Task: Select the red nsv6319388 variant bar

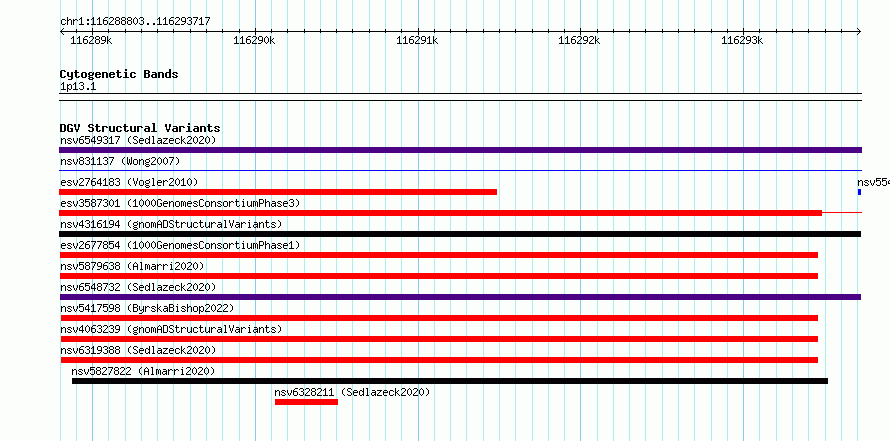Action: [x=439, y=360]
